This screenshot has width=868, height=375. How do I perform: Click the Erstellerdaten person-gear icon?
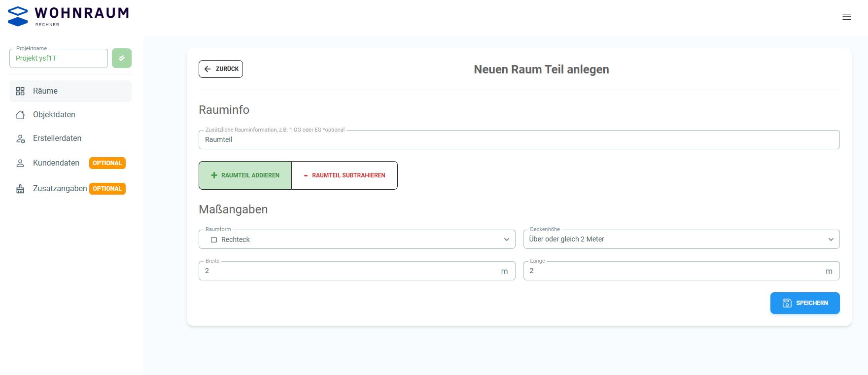(20, 138)
